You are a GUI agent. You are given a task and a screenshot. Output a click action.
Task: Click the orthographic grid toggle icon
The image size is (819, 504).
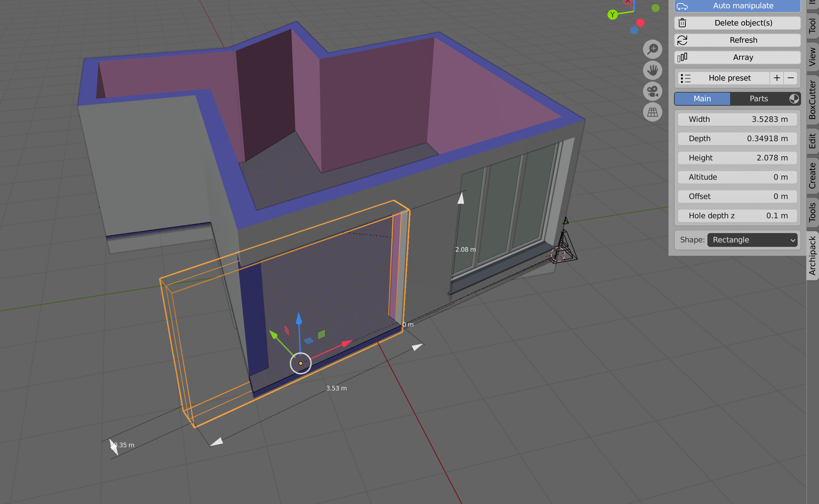(652, 112)
